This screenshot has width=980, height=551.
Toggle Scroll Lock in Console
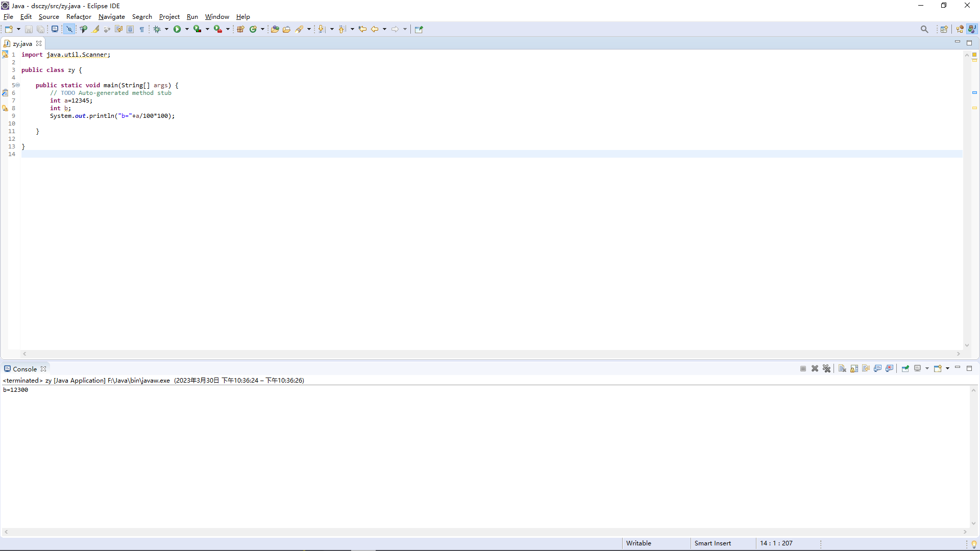[854, 368]
